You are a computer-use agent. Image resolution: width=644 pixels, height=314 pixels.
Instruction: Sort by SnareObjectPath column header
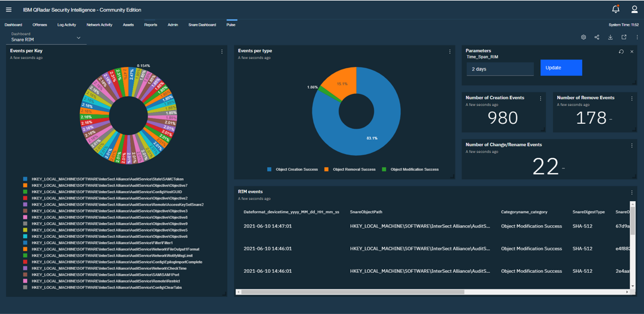pos(367,212)
